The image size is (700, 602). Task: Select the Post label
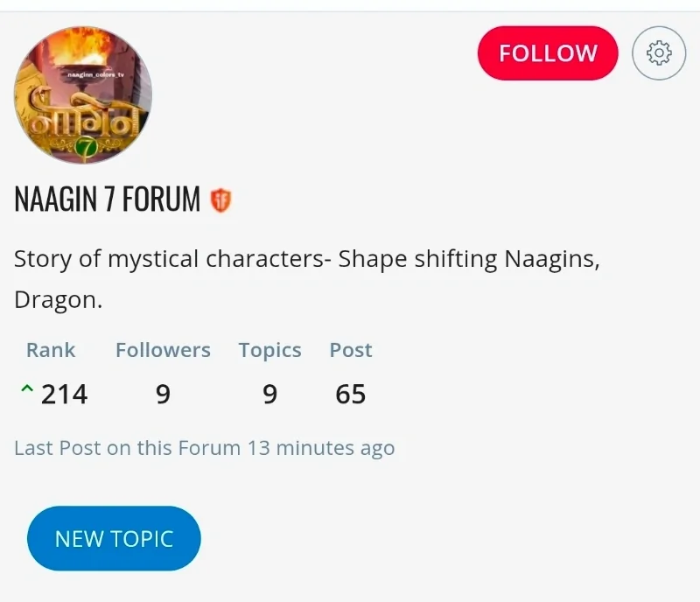coord(351,350)
